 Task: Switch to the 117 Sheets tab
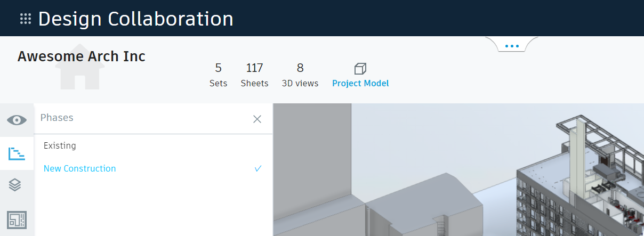pos(254,75)
